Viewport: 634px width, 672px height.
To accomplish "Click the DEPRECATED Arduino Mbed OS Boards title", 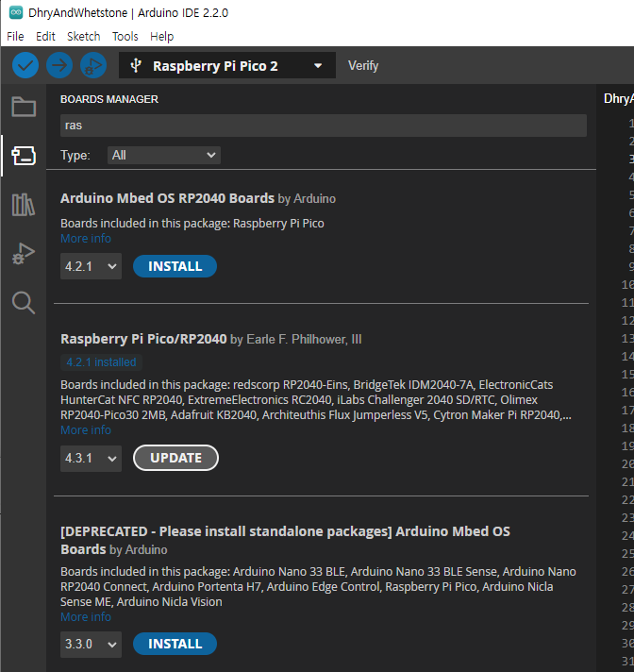I will (x=285, y=540).
